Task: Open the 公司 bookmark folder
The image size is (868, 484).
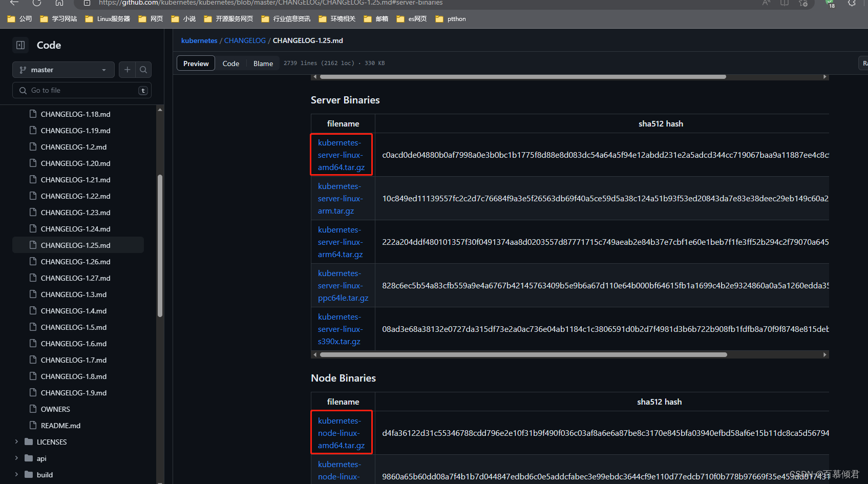Action: click(19, 19)
